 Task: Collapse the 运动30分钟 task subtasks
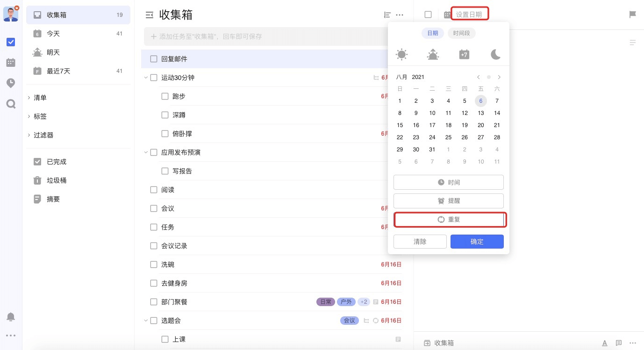[145, 78]
